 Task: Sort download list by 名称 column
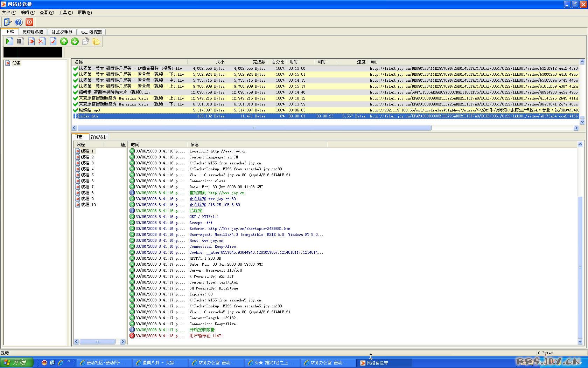point(129,62)
